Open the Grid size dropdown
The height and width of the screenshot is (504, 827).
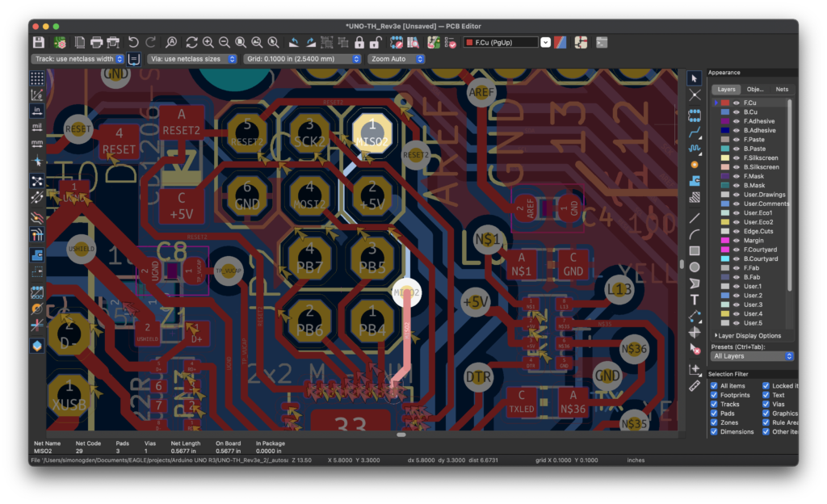302,59
